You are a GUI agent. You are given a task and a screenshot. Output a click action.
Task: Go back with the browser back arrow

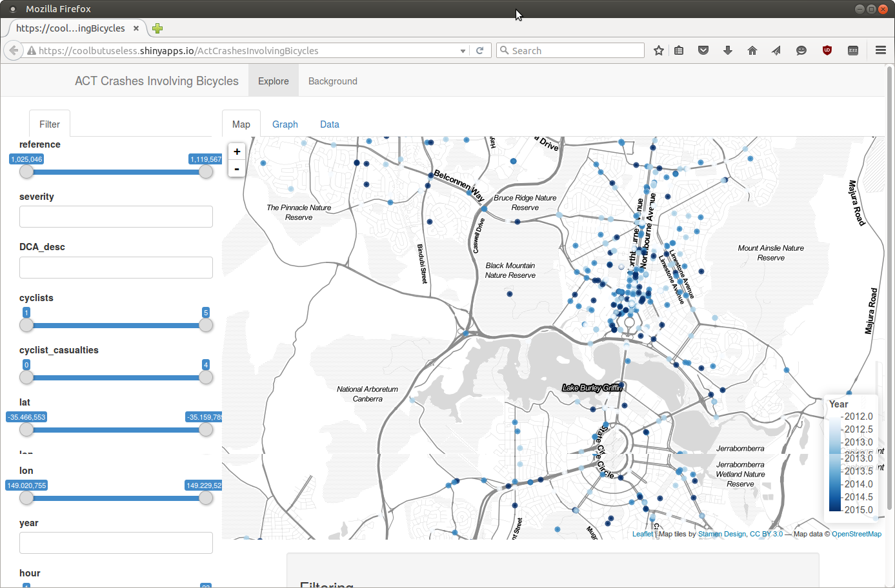[14, 50]
